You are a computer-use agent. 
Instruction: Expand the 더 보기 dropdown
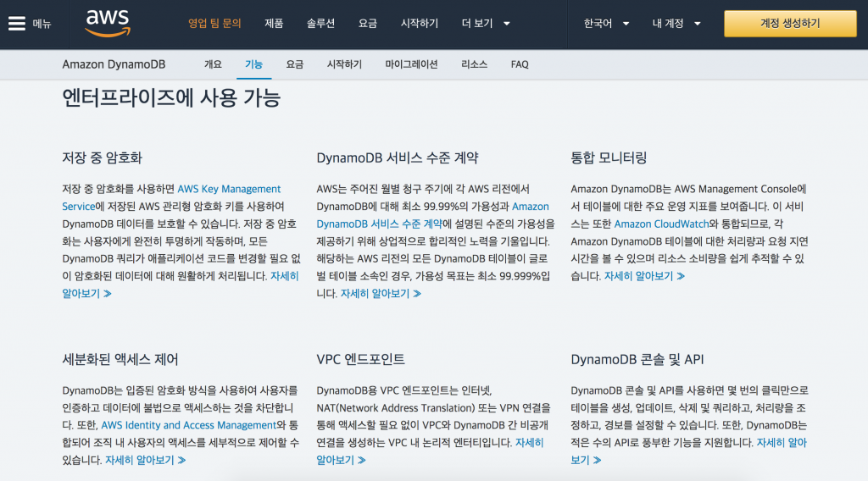coord(486,23)
